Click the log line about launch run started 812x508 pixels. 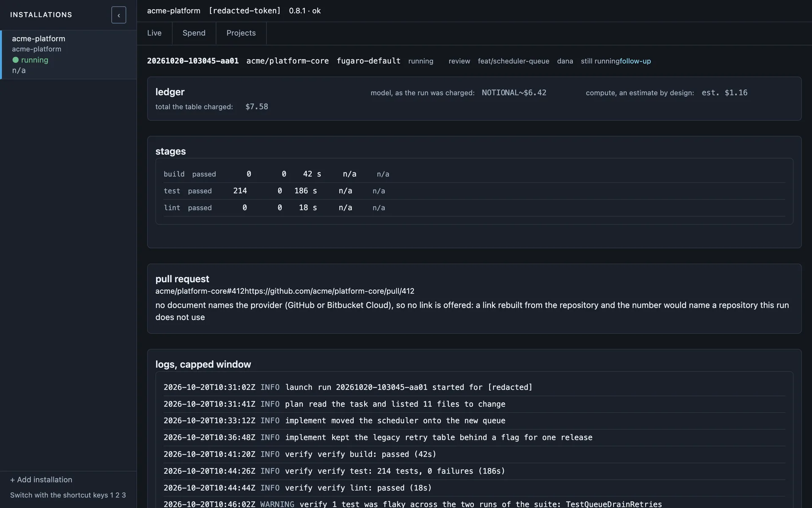pos(474,387)
